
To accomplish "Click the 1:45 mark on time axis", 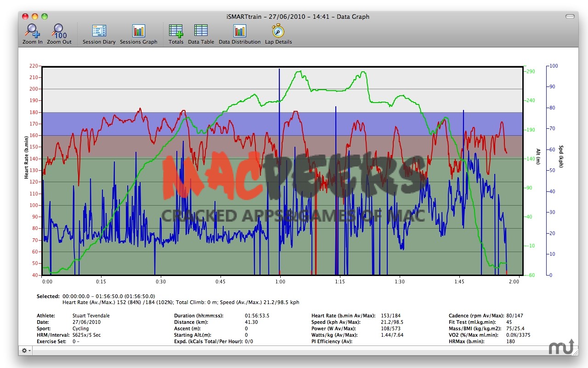I will (x=459, y=282).
